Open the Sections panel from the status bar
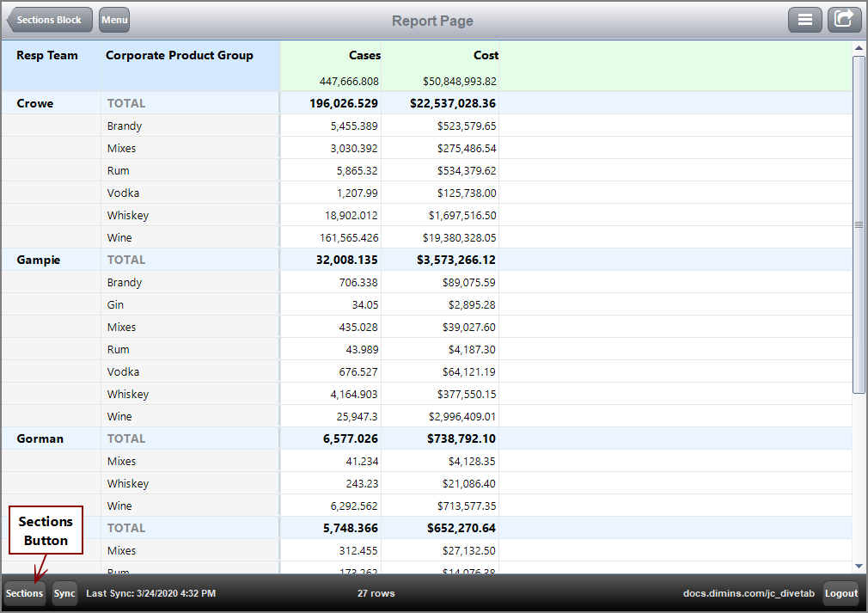This screenshot has width=868, height=613. (23, 593)
